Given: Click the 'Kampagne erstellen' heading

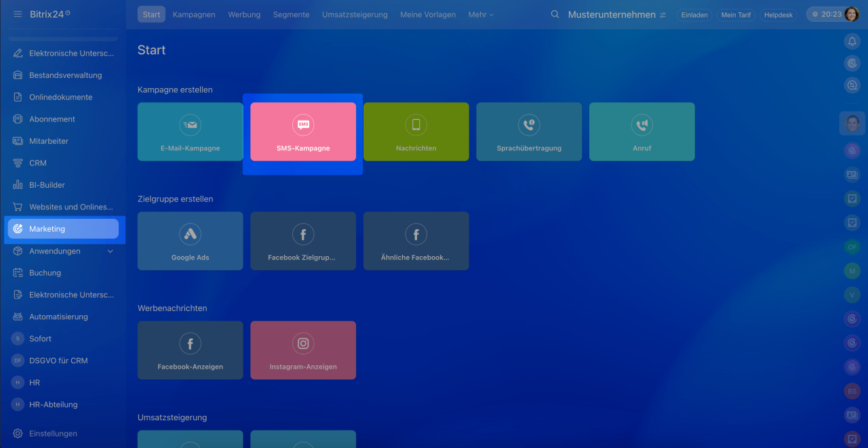Looking at the screenshot, I should point(175,89).
